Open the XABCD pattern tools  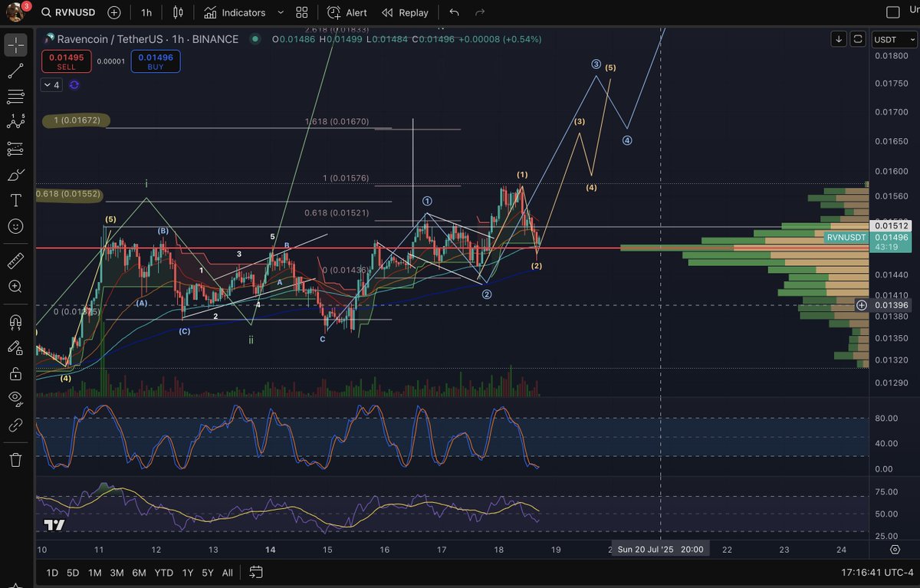(15, 122)
